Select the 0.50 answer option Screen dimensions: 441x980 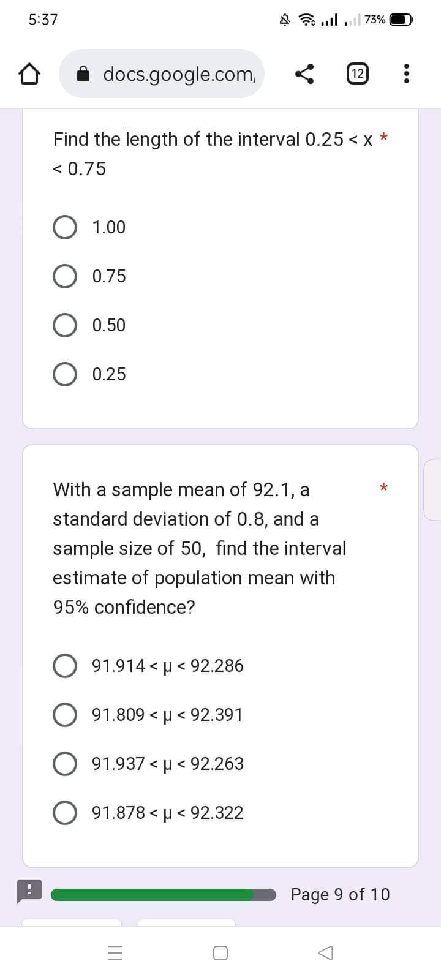[x=65, y=325]
